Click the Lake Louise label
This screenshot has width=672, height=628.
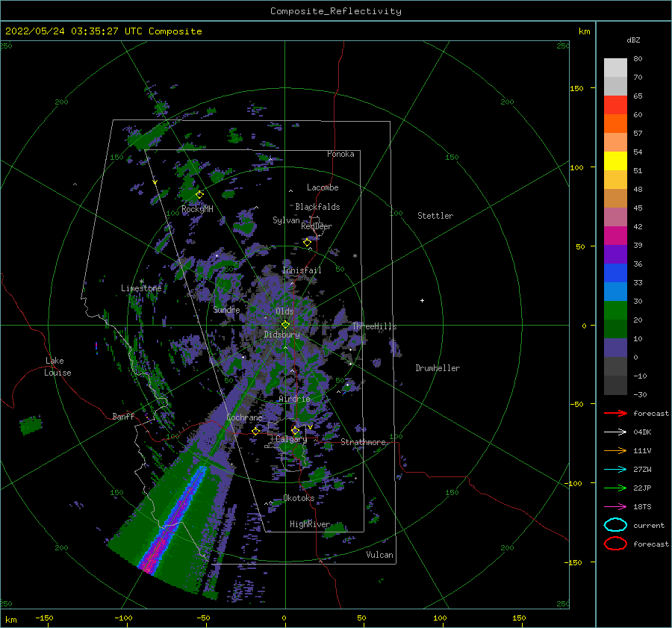click(x=57, y=367)
